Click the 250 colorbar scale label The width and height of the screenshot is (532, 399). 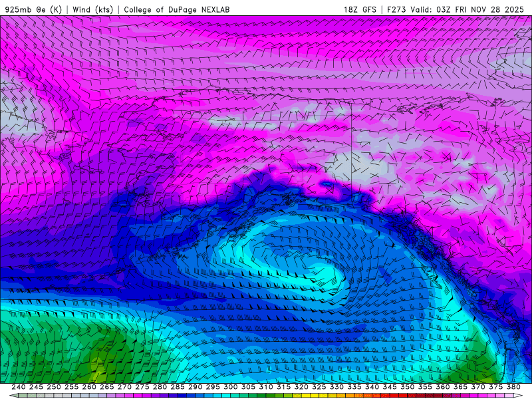(x=54, y=387)
